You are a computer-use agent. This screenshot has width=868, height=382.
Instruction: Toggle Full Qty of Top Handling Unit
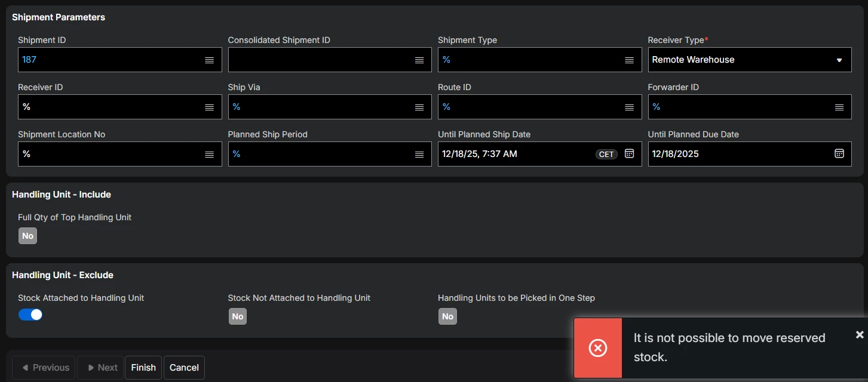(x=27, y=236)
